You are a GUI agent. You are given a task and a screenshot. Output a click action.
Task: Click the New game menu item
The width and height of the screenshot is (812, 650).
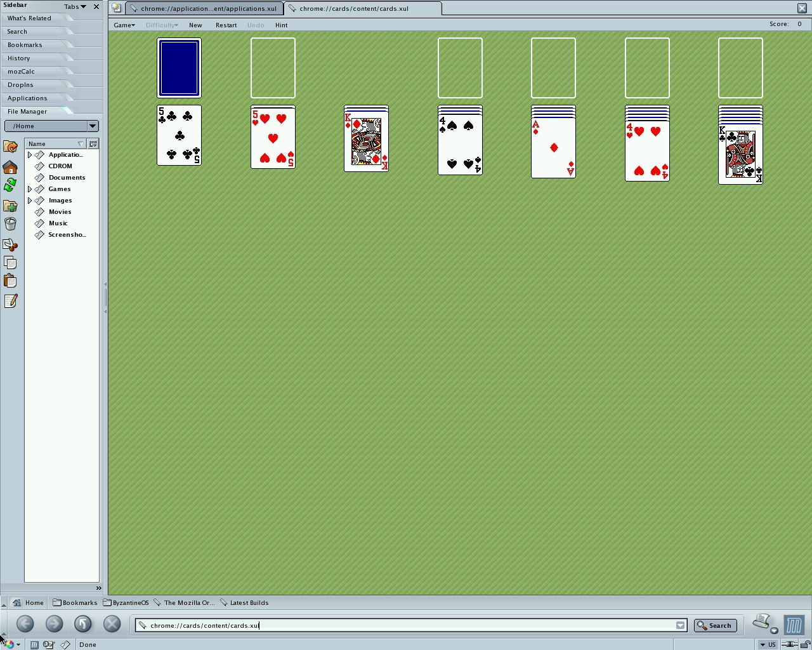click(195, 25)
